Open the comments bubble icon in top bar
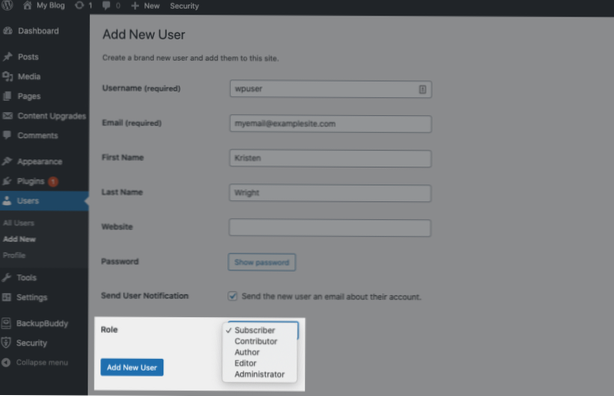This screenshot has height=396, width=614. 106,6
